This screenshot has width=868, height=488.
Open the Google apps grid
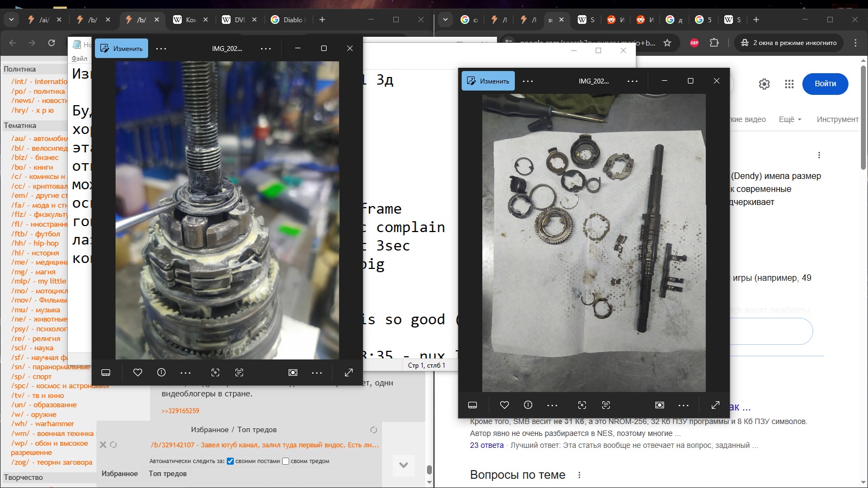[x=789, y=84]
